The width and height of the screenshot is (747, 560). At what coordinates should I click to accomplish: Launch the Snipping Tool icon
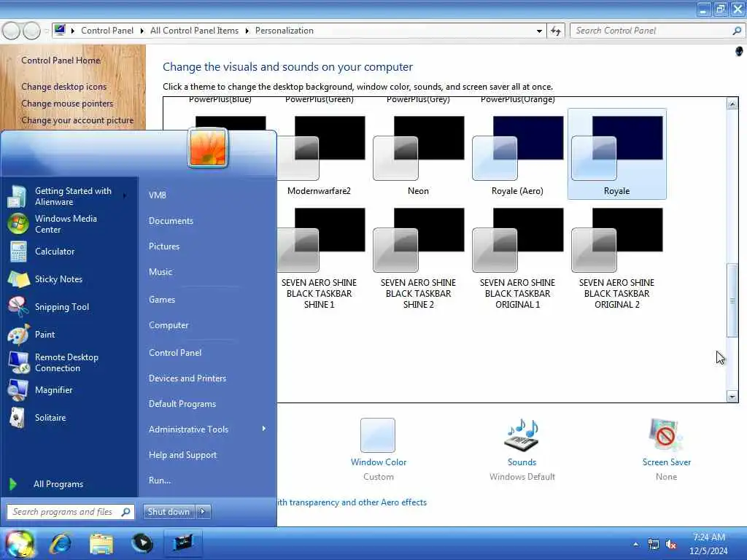(x=18, y=307)
